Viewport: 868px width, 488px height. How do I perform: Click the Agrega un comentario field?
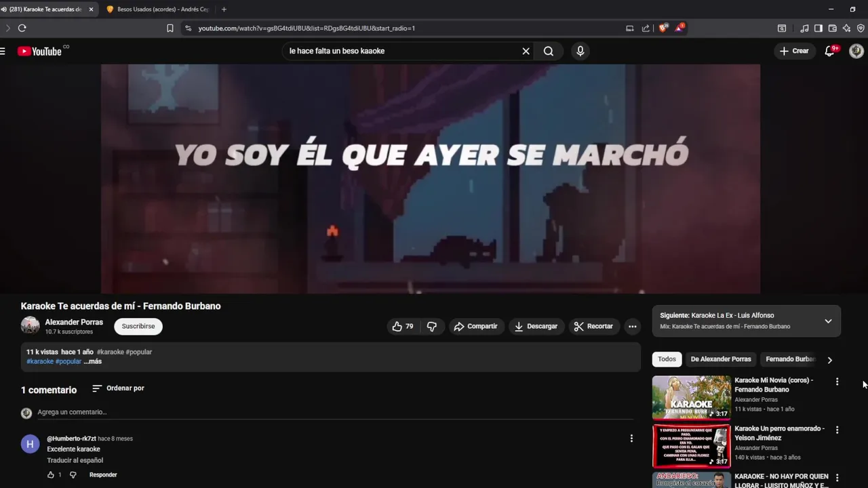pos(335,412)
